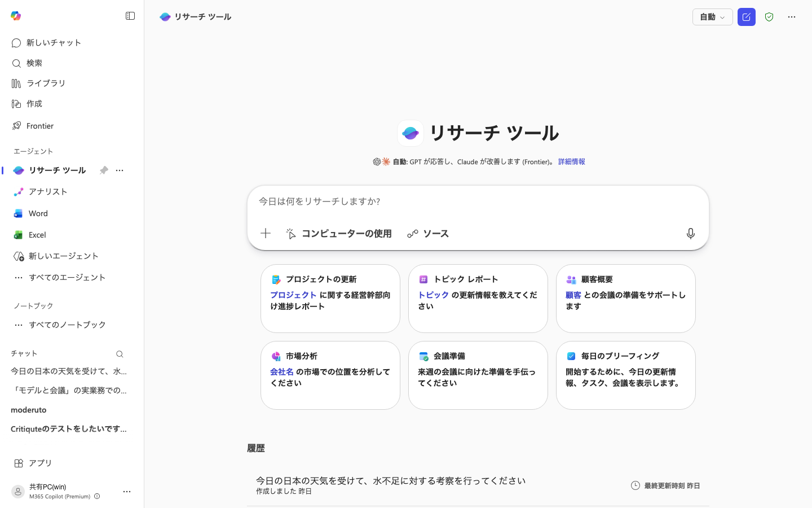Expand すべてのノートブック list

67,325
